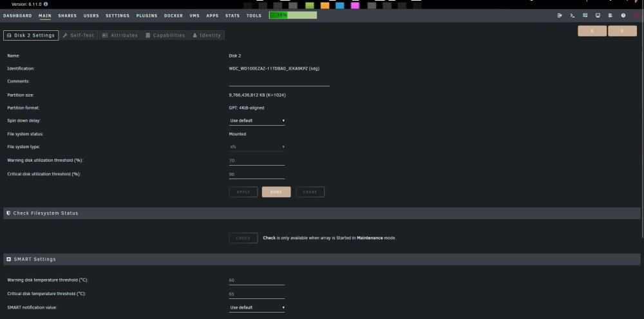The width and height of the screenshot is (644, 319).
Task: Click the WDC_WD100EZAZ identification text
Action: coord(274,69)
